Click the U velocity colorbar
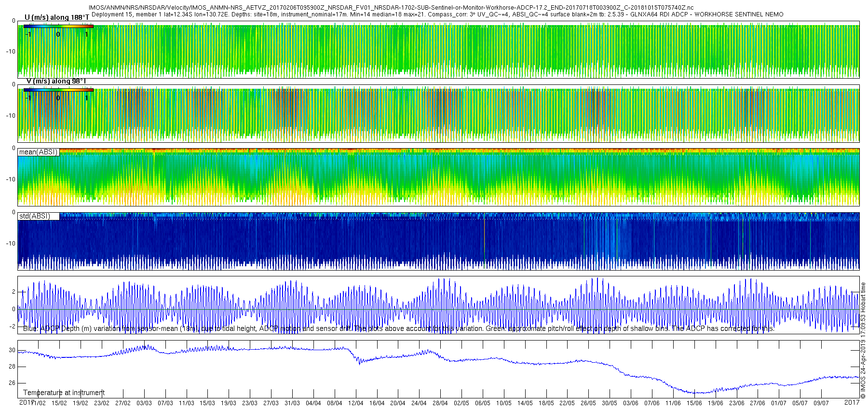 [58, 26]
